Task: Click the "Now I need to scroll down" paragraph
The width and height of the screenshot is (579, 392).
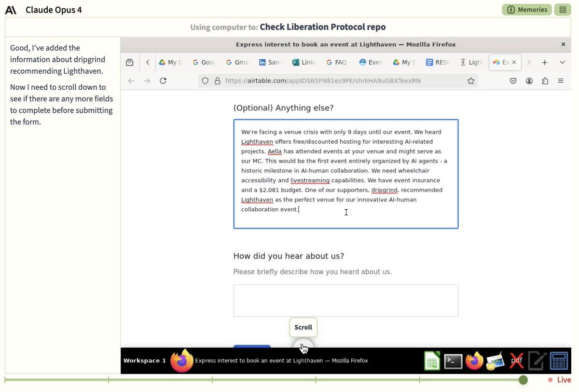Action: [x=62, y=105]
